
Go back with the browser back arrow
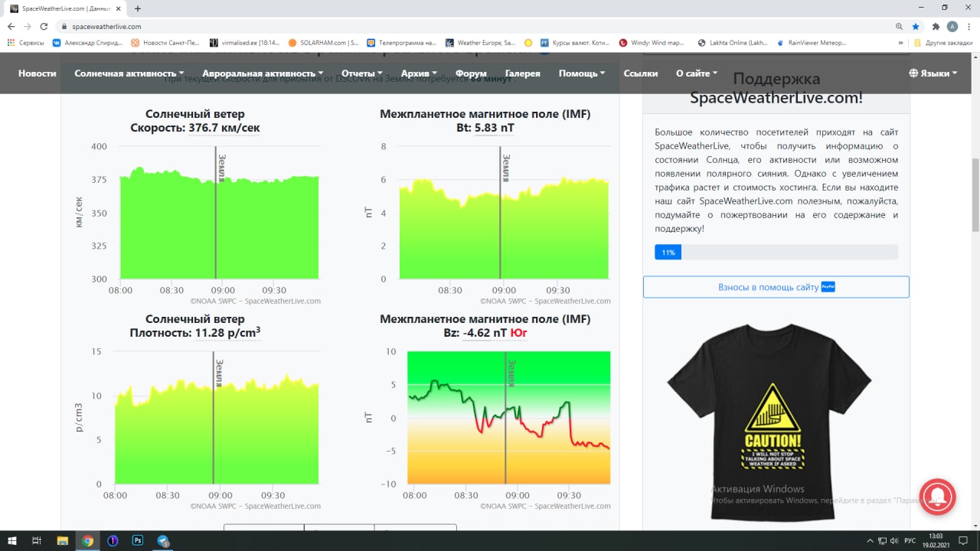tap(10, 26)
